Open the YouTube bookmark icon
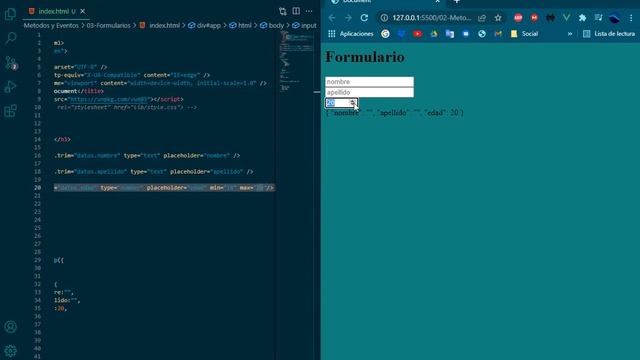 pyautogui.click(x=418, y=34)
